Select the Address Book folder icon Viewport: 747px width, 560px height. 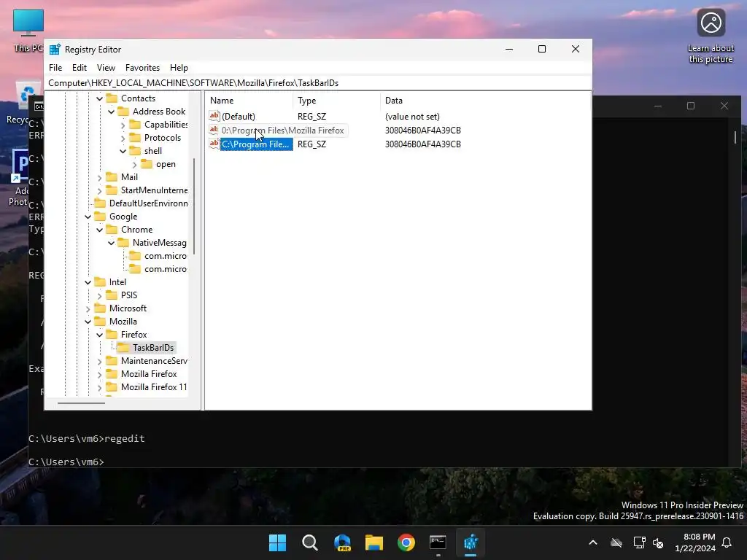click(x=123, y=112)
